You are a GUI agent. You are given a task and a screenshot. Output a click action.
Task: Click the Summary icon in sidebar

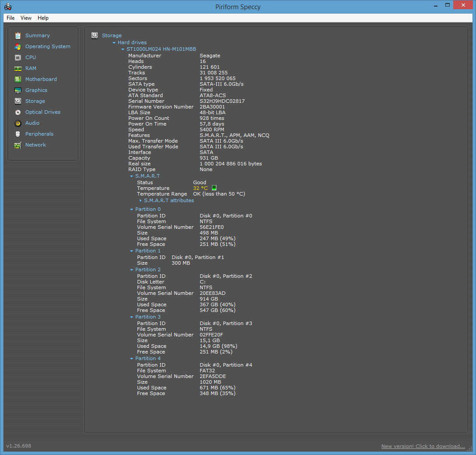[x=18, y=35]
